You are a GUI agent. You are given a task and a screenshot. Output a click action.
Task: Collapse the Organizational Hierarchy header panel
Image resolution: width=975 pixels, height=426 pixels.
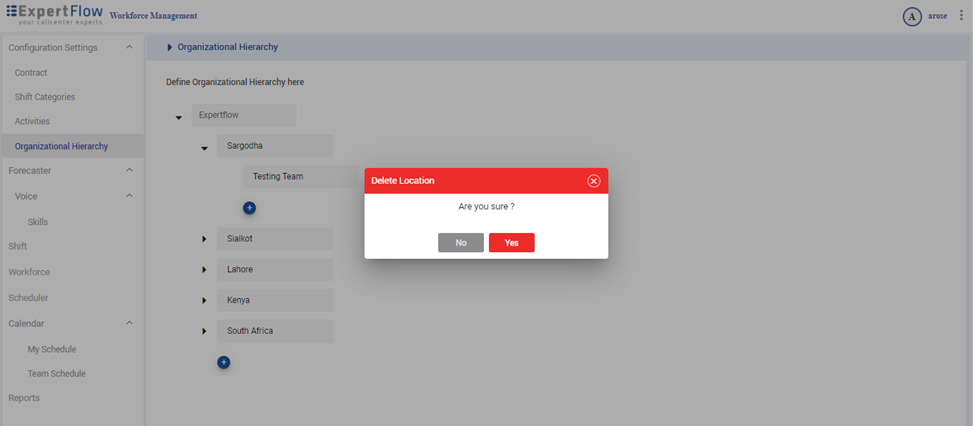tap(170, 47)
